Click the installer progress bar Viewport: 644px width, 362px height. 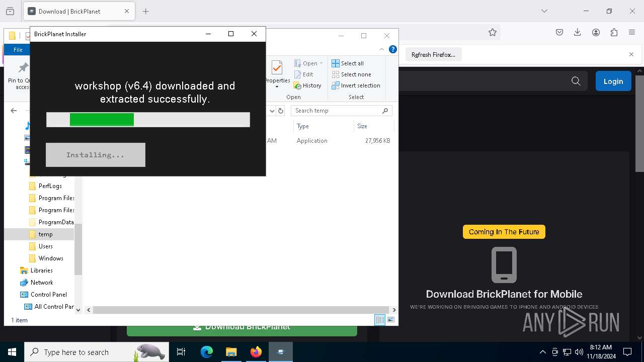coord(148,119)
